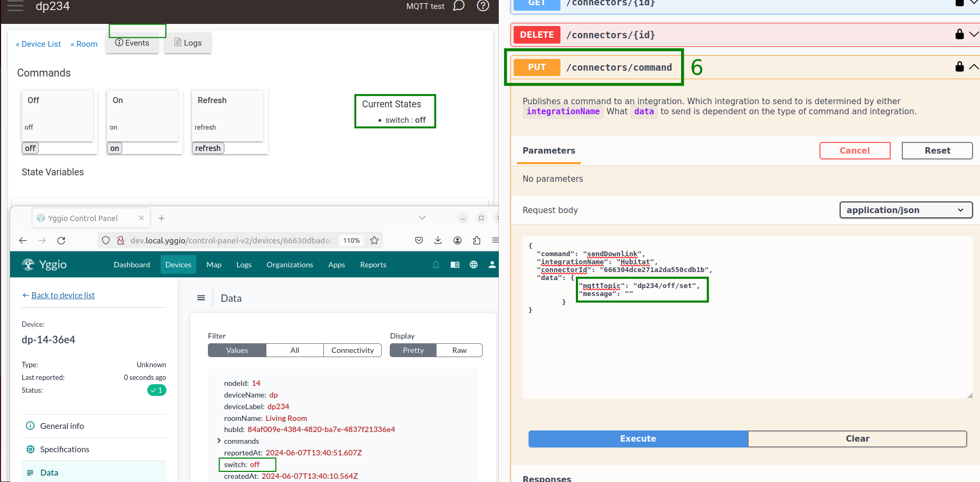Image resolution: width=980 pixels, height=482 pixels.
Task: Clear the request with Clear button
Action: (857, 438)
